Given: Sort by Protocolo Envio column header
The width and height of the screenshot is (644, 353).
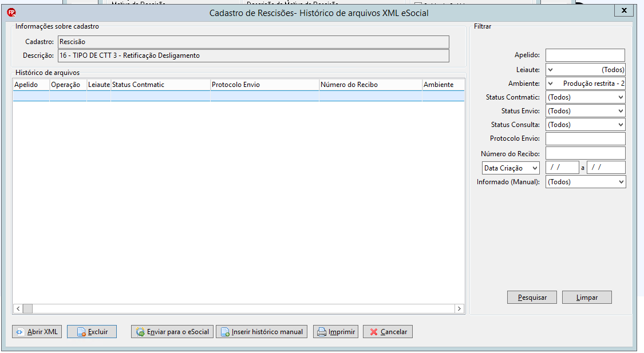Looking at the screenshot, I should 265,85.
